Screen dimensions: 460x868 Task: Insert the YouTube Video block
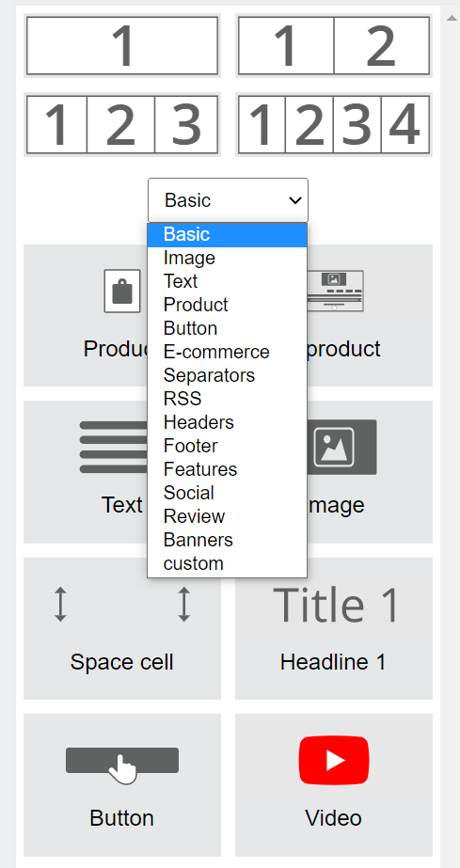334,785
